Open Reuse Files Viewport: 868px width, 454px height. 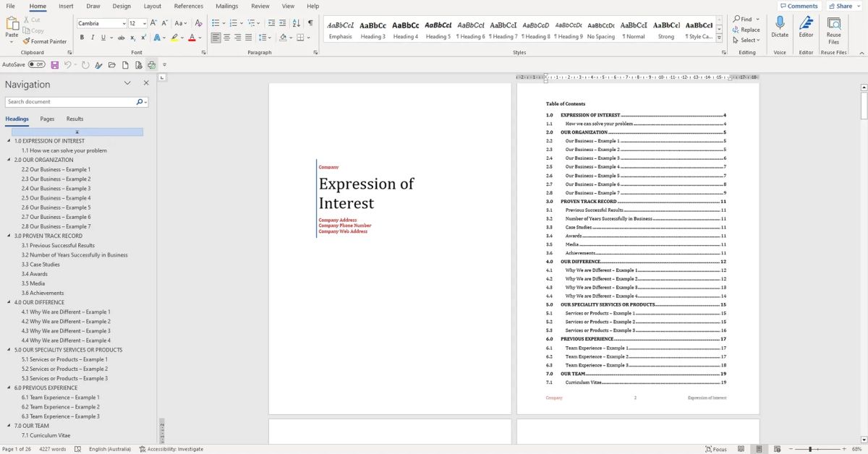833,30
